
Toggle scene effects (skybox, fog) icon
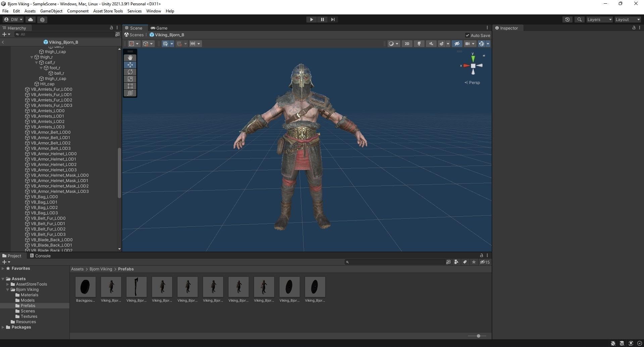click(x=442, y=44)
